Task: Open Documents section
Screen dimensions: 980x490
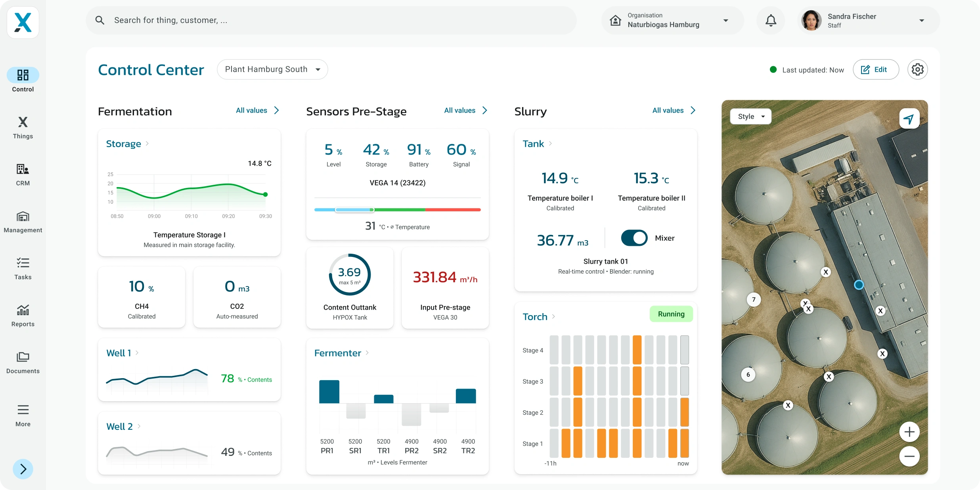Action: coord(23,362)
